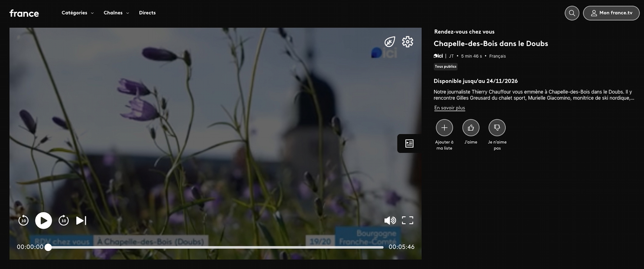Skip forward 10 seconds in the video

pos(64,221)
